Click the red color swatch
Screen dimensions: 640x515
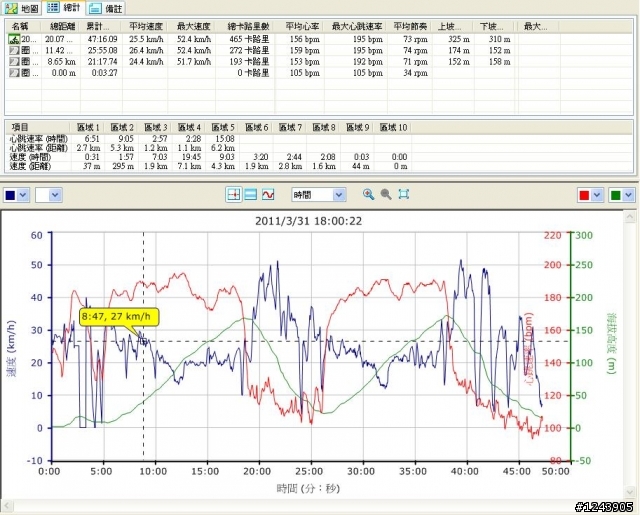pyautogui.click(x=584, y=195)
